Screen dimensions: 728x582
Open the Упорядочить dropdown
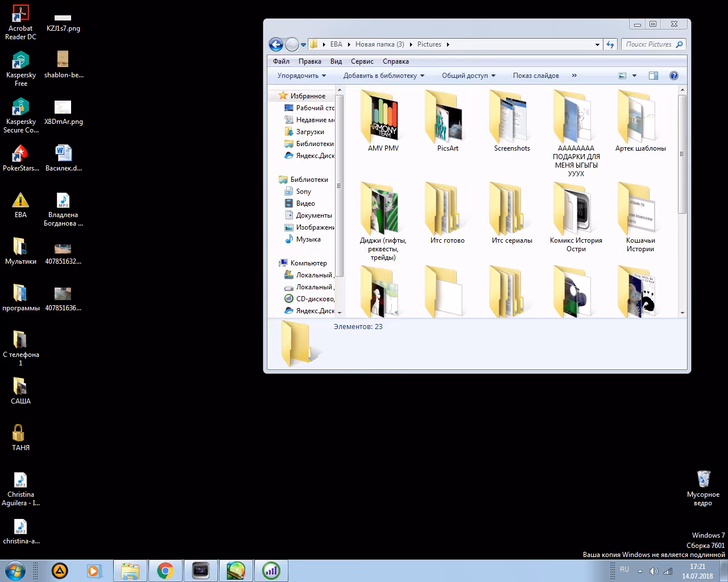pyautogui.click(x=301, y=76)
